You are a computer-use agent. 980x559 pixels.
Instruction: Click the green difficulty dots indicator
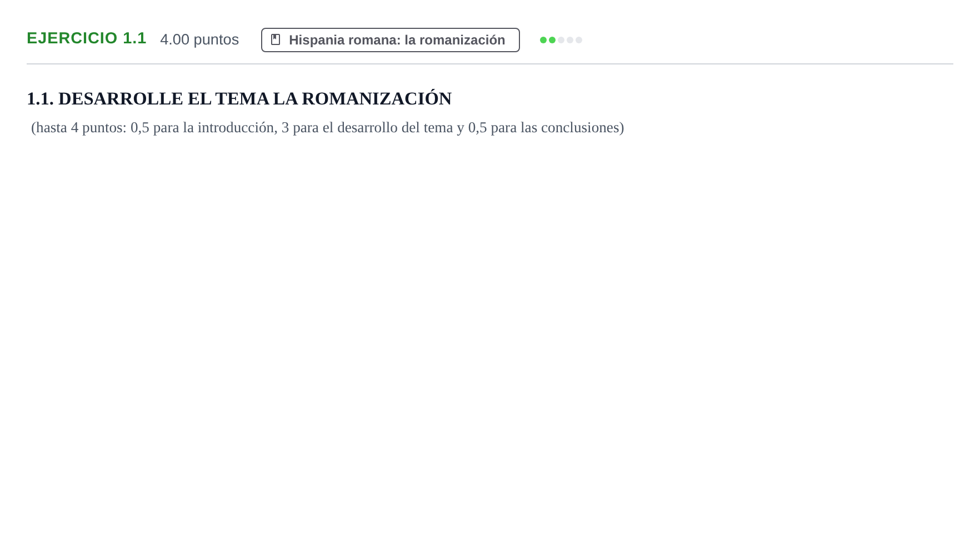[561, 40]
